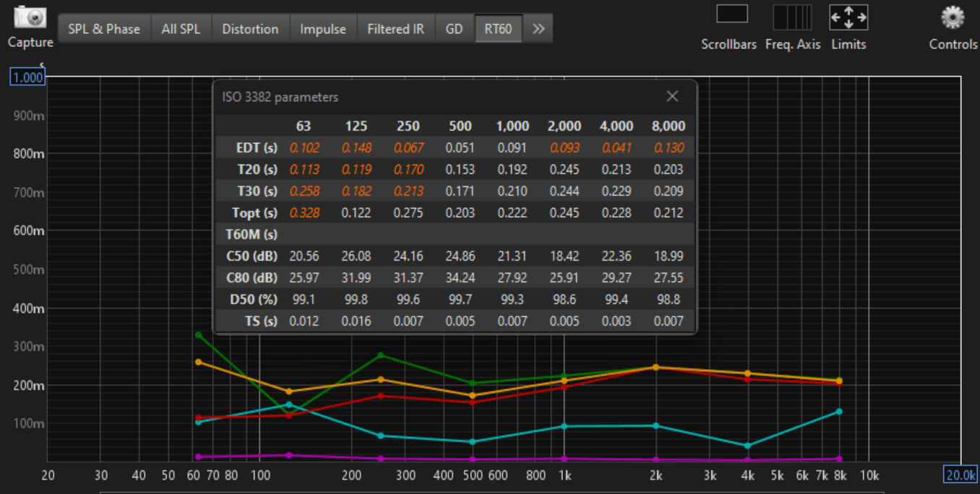Click the D50 (%) row label
The image size is (980, 494).
point(253,299)
